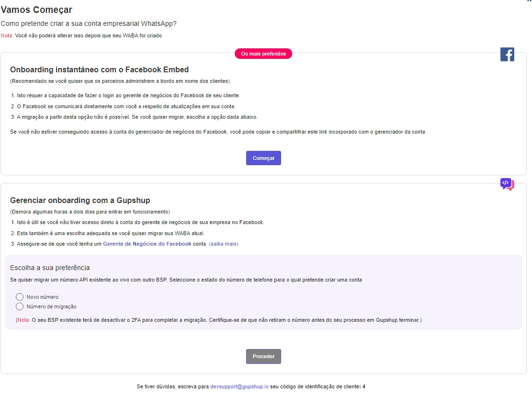The width and height of the screenshot is (532, 396).
Task: Open the saiba mais link
Action: click(x=224, y=244)
